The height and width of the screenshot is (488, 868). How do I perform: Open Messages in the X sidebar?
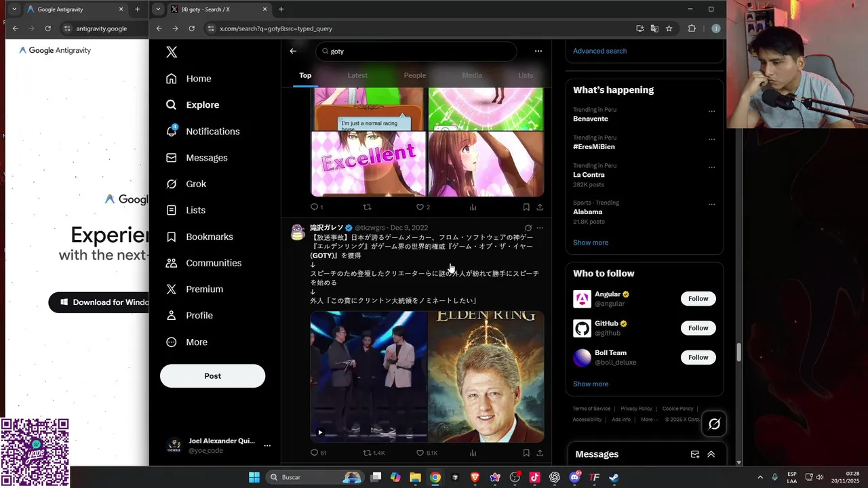197,158
